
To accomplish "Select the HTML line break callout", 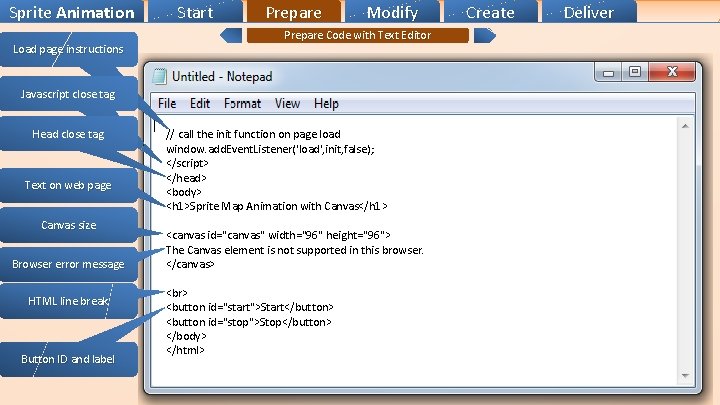I will (68, 301).
